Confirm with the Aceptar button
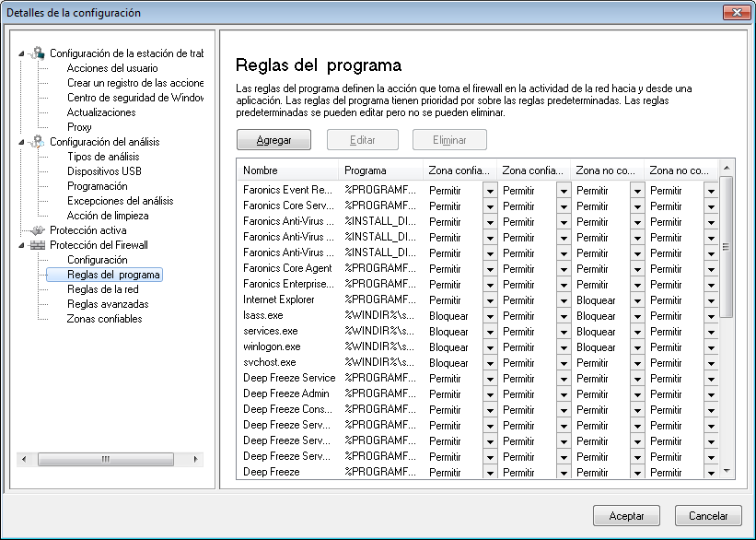 626,516
